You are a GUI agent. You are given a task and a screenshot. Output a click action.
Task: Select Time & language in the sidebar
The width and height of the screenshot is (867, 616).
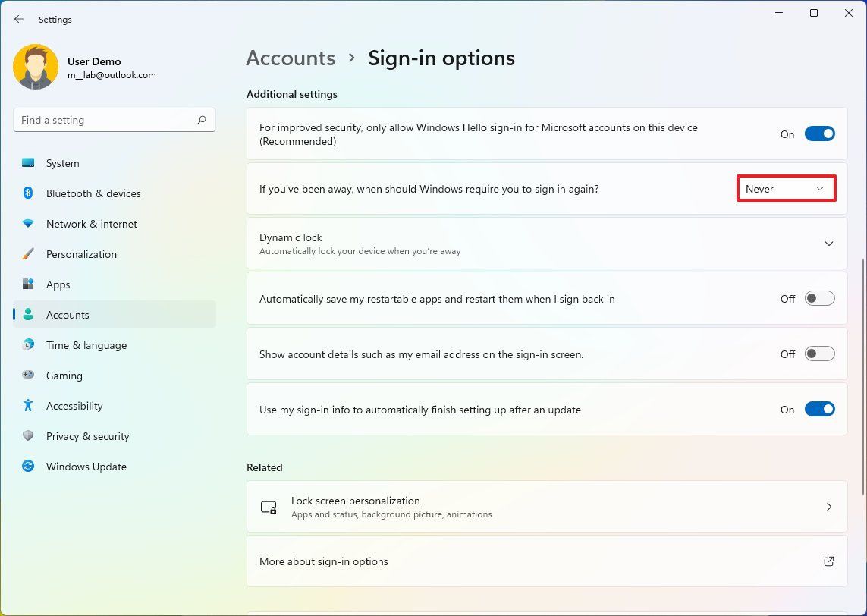[86, 345]
